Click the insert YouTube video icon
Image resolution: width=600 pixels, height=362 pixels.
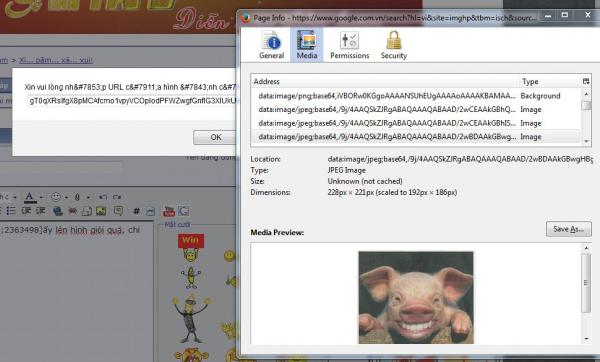[169, 211]
